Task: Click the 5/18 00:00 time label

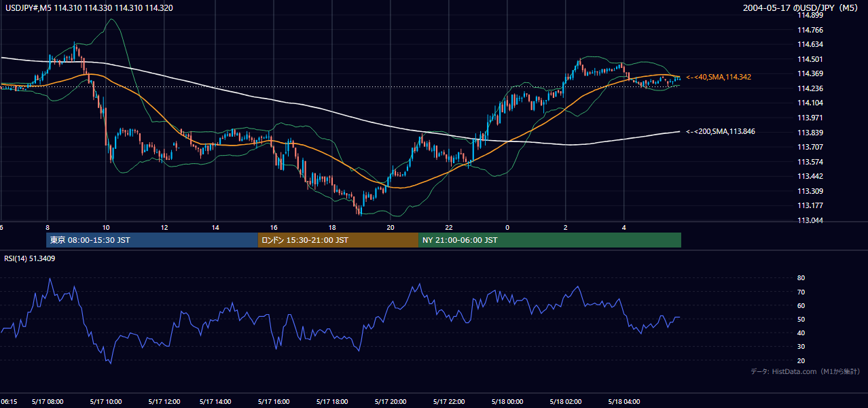Action: click(507, 402)
